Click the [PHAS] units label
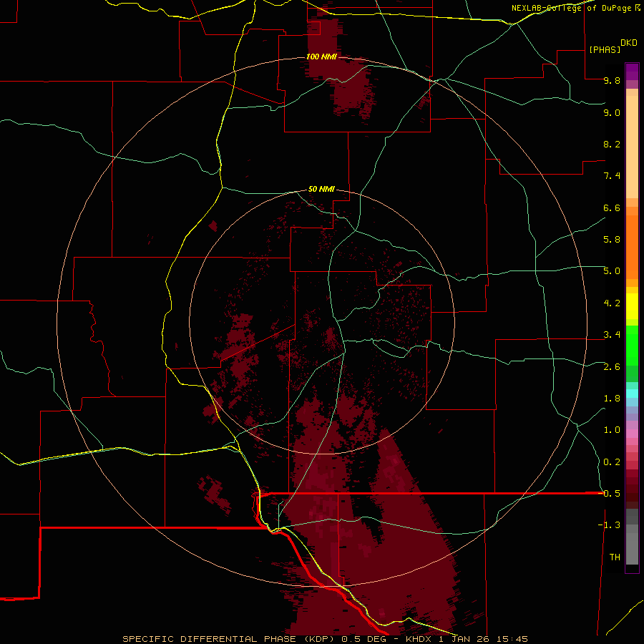The width and height of the screenshot is (644, 644). (x=605, y=49)
